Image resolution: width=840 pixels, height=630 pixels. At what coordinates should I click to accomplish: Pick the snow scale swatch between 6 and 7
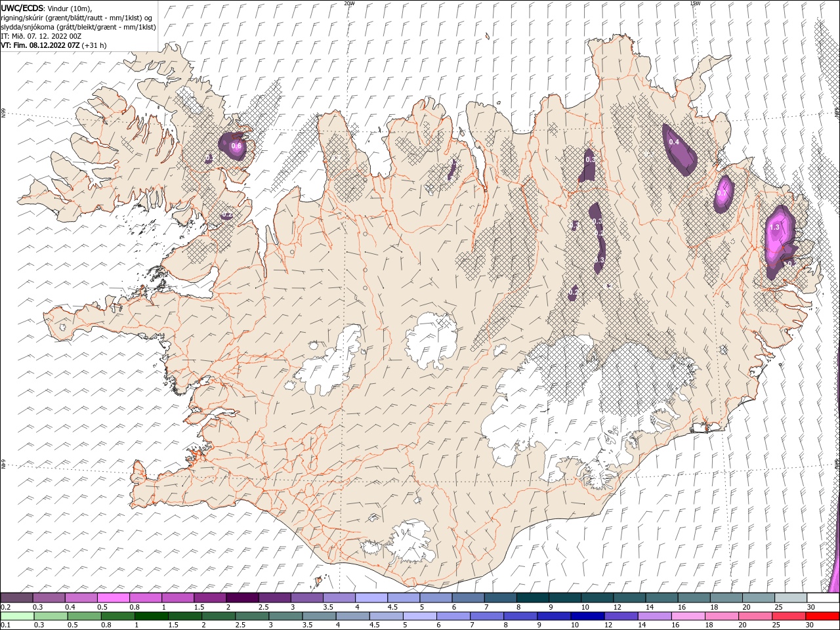coord(469,598)
